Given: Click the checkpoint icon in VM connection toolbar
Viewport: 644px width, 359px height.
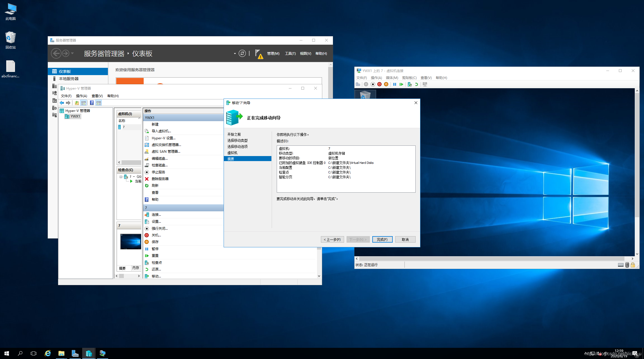Looking at the screenshot, I should point(409,84).
